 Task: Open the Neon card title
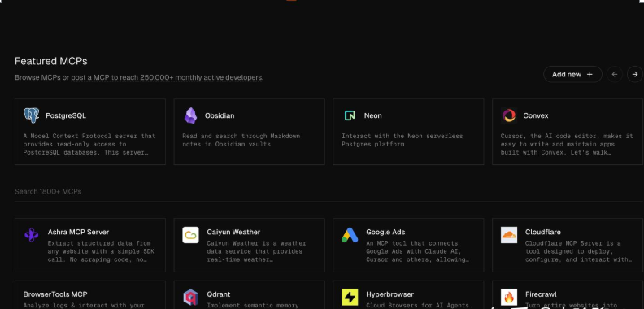point(373,115)
